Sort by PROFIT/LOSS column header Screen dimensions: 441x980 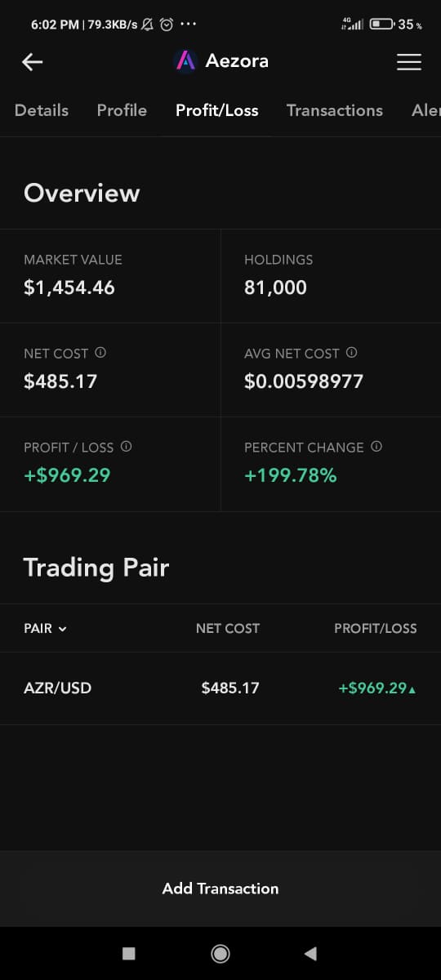(376, 628)
